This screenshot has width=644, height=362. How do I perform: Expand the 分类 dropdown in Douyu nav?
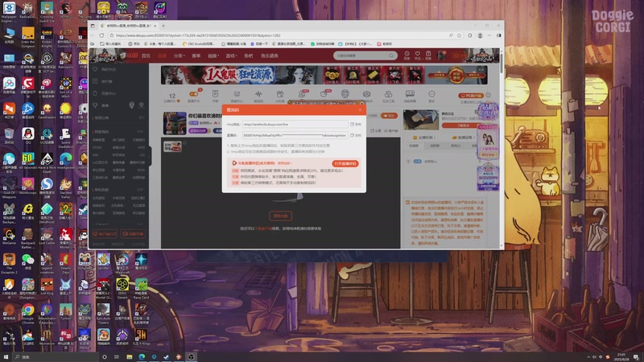tap(179, 56)
